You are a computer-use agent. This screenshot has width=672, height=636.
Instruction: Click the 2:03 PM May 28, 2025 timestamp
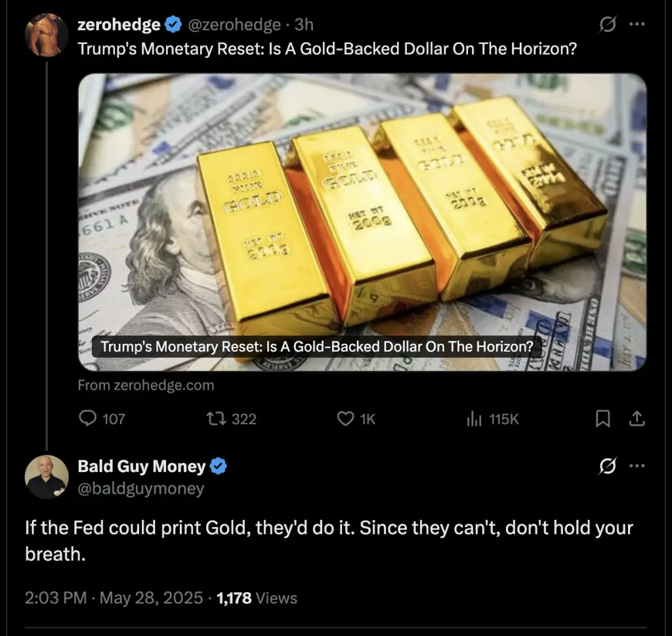click(x=114, y=598)
